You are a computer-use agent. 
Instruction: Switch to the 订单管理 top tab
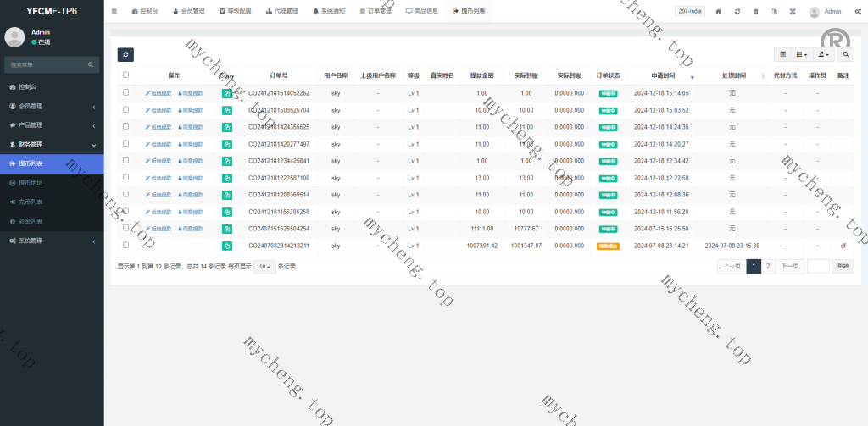click(x=376, y=12)
